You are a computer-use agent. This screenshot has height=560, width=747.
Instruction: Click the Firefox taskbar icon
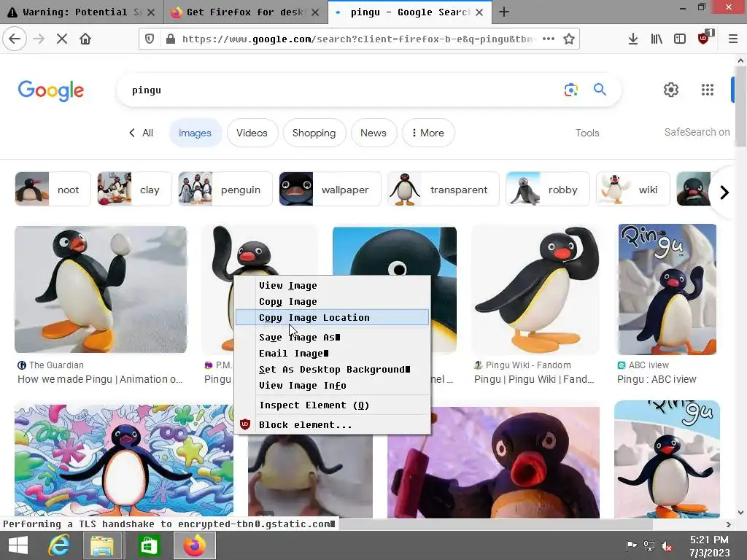click(194, 545)
